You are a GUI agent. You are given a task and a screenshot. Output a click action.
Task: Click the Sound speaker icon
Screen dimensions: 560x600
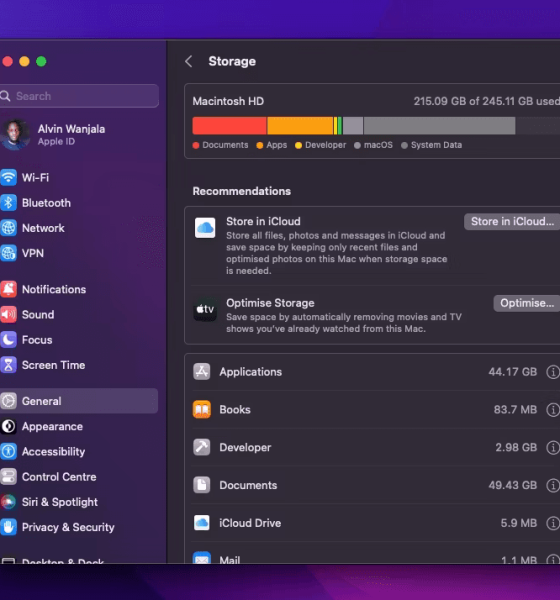click(8, 315)
